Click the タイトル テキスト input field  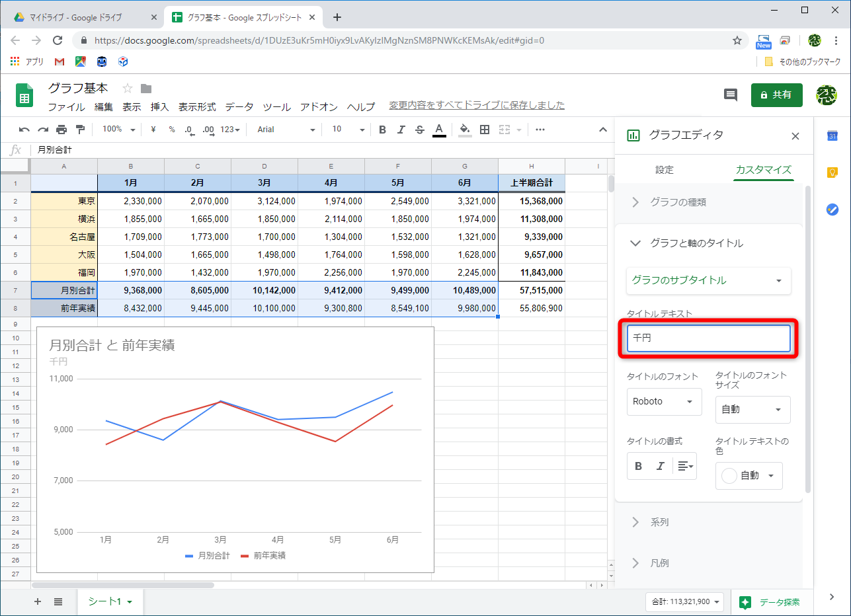708,338
